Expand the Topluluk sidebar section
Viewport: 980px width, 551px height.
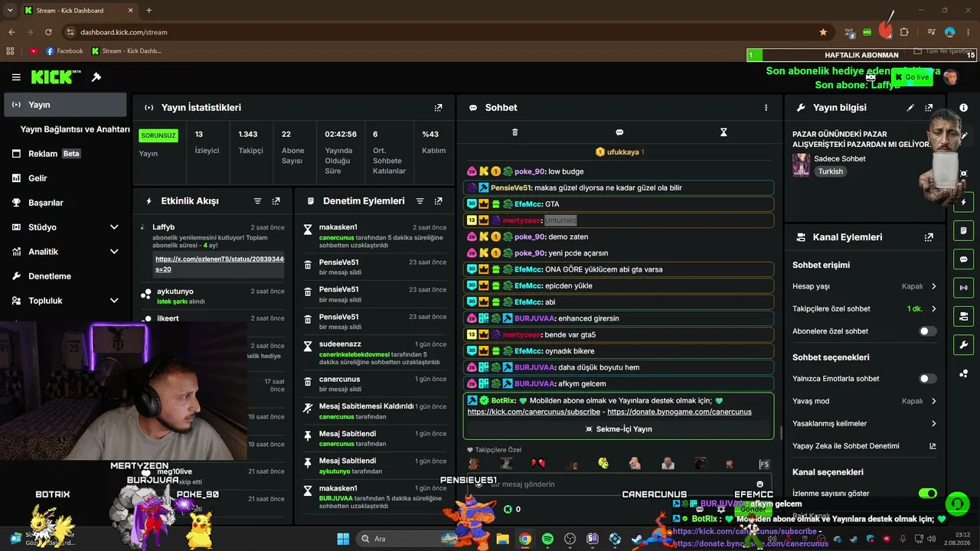[x=114, y=301]
